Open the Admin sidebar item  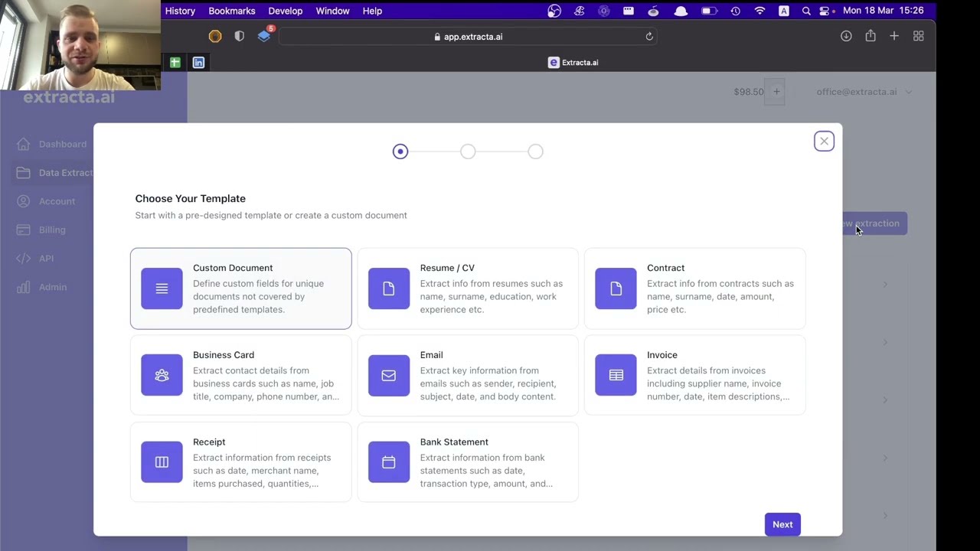point(53,287)
